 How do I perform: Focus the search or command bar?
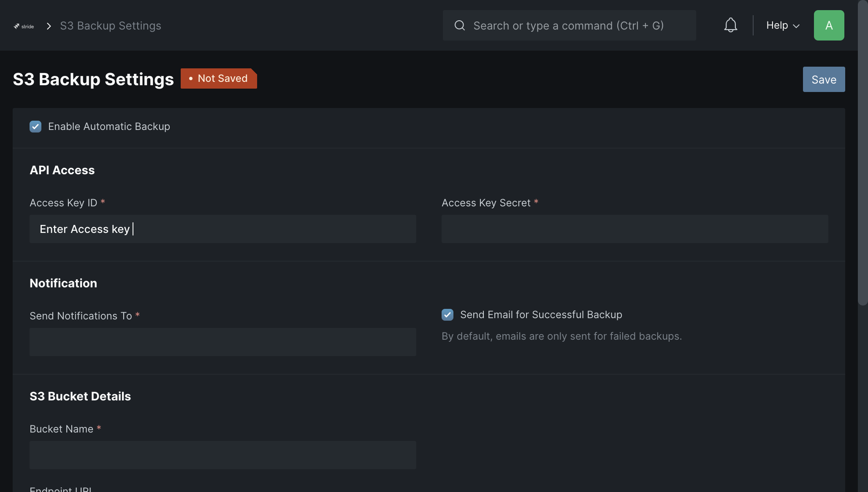(569, 25)
